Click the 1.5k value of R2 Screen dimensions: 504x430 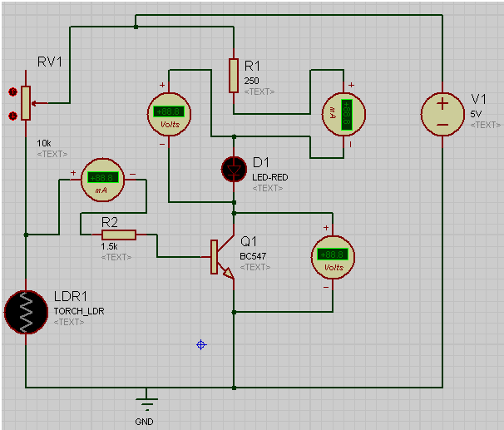(109, 246)
